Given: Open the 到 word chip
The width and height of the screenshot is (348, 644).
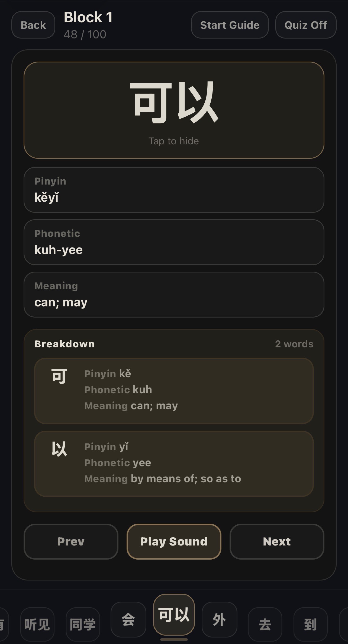Looking at the screenshot, I should [x=311, y=623].
